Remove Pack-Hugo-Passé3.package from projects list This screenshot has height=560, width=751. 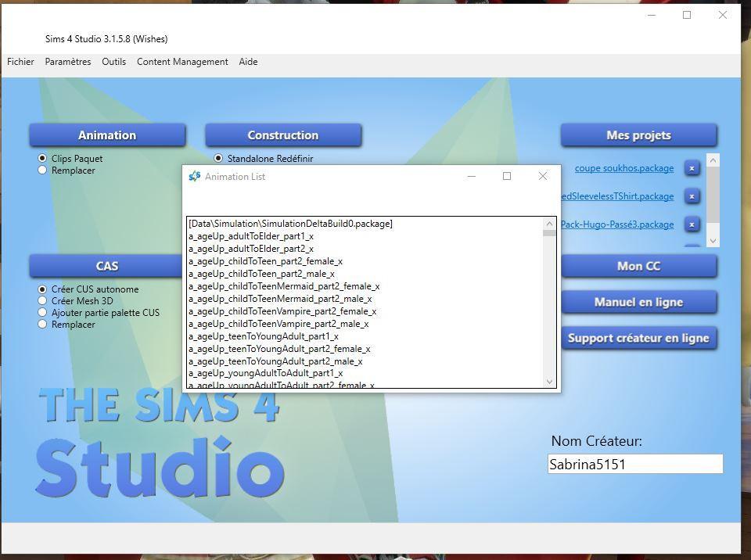click(x=692, y=224)
